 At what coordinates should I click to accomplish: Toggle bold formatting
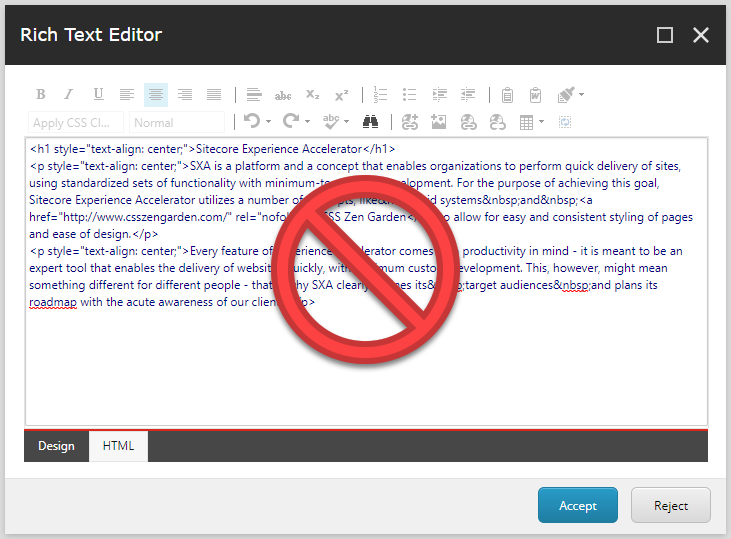tap(41, 95)
